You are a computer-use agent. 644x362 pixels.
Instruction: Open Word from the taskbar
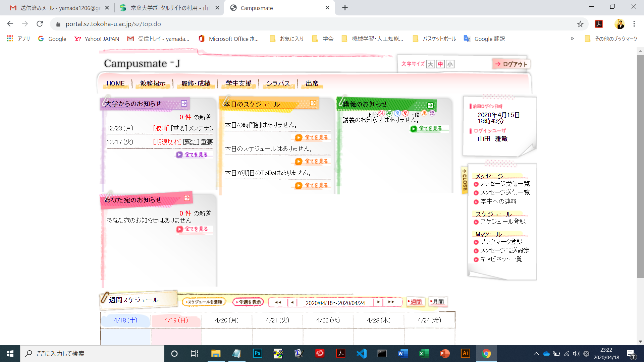[x=403, y=353]
